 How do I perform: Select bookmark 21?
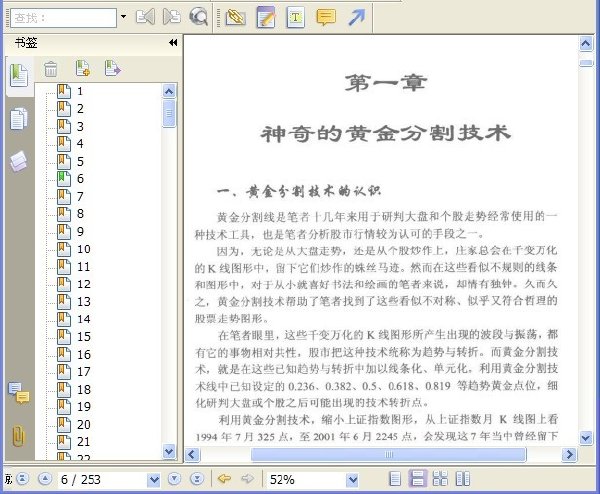(x=73, y=442)
